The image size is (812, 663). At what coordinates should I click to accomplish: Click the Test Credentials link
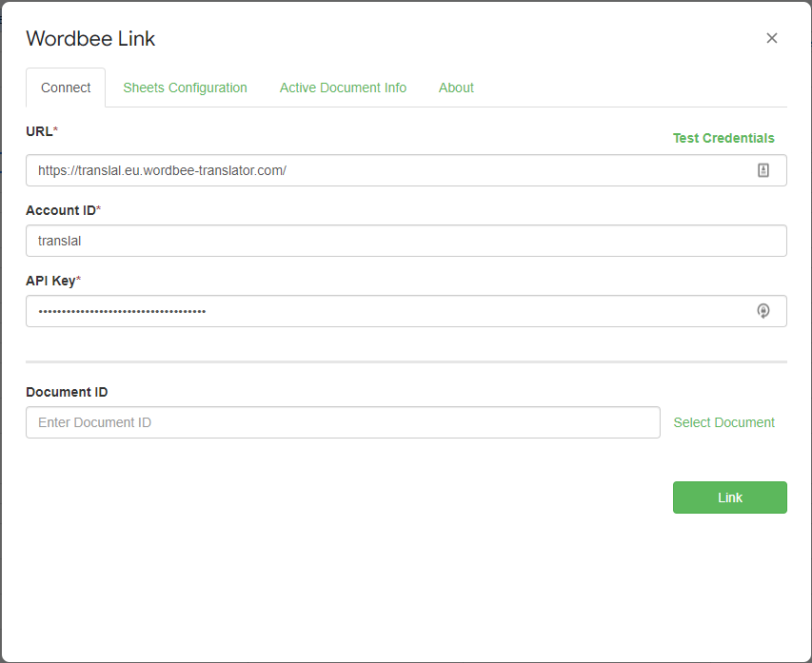pyautogui.click(x=723, y=138)
